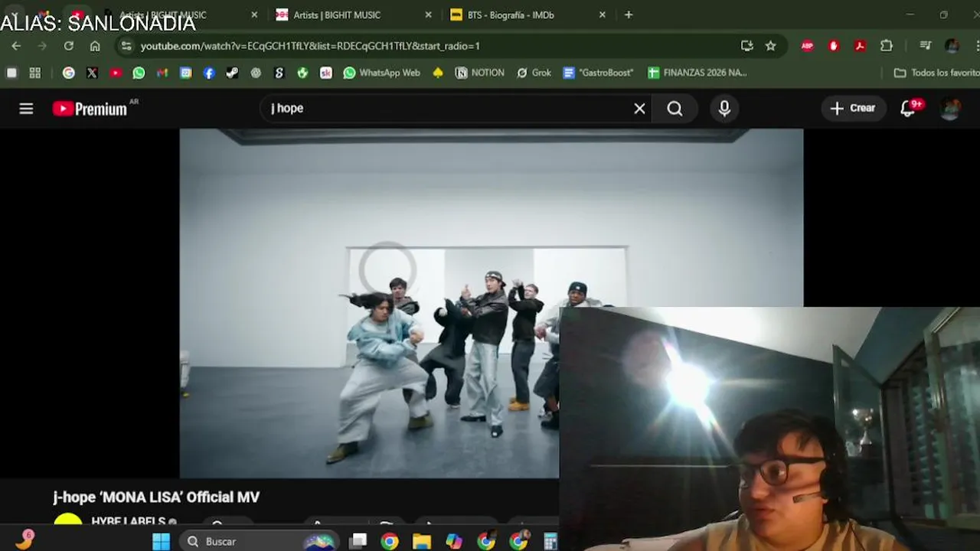
Task: Open Steam bookmark icon
Action: (232, 73)
